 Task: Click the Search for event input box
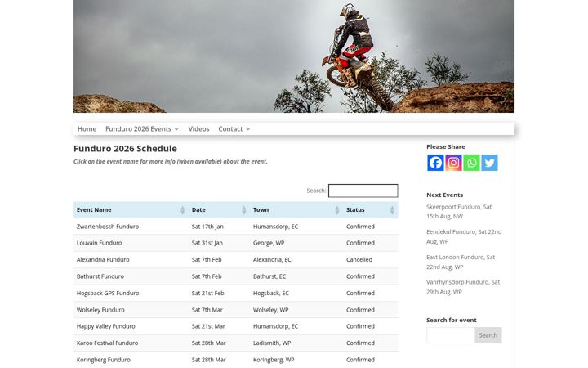[450, 335]
